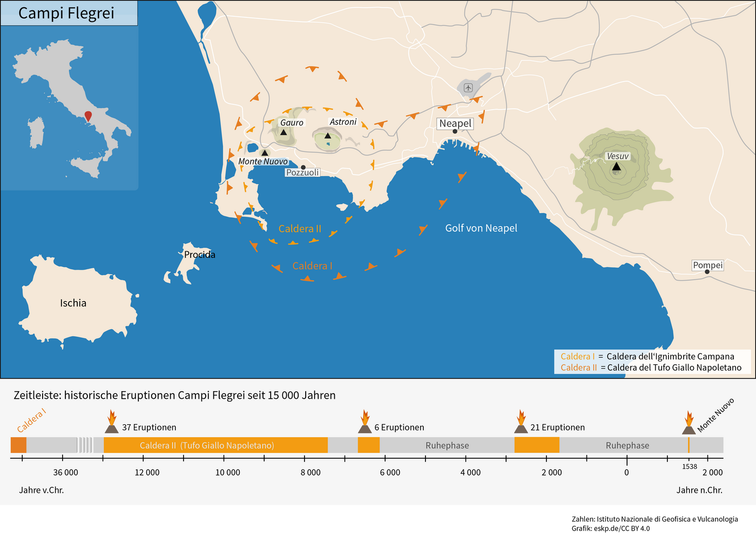Screen dimensions: 756x542
Task: Click the red location pin on Italy
Action: pyautogui.click(x=88, y=116)
